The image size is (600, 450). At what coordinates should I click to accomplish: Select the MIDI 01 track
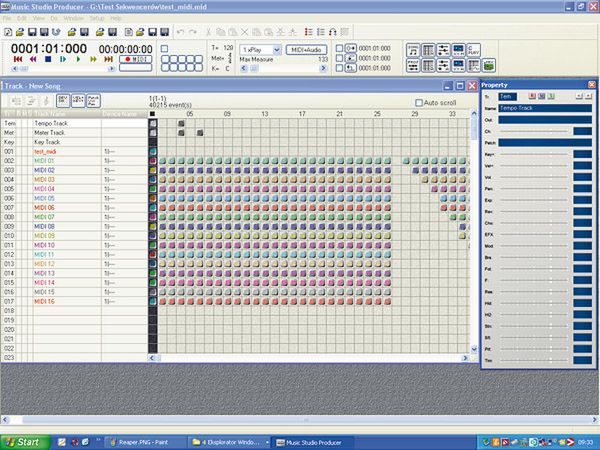tap(74, 161)
